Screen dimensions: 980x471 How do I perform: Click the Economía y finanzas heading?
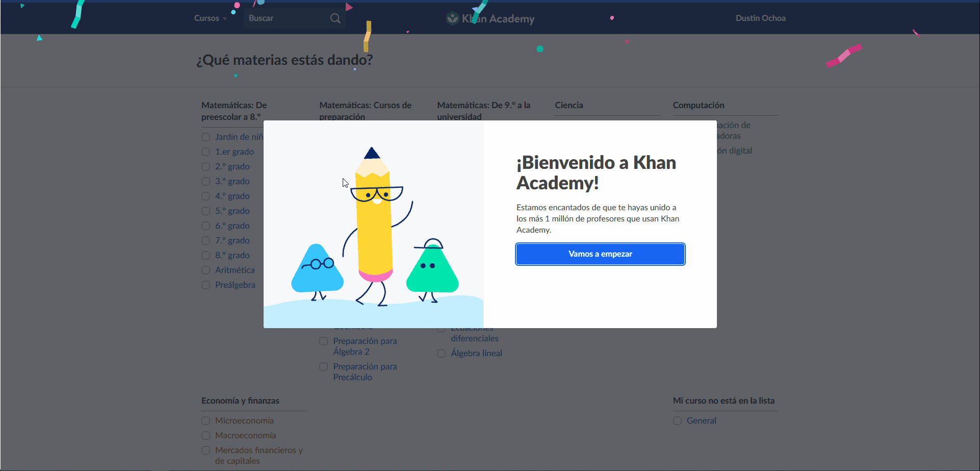pyautogui.click(x=240, y=401)
